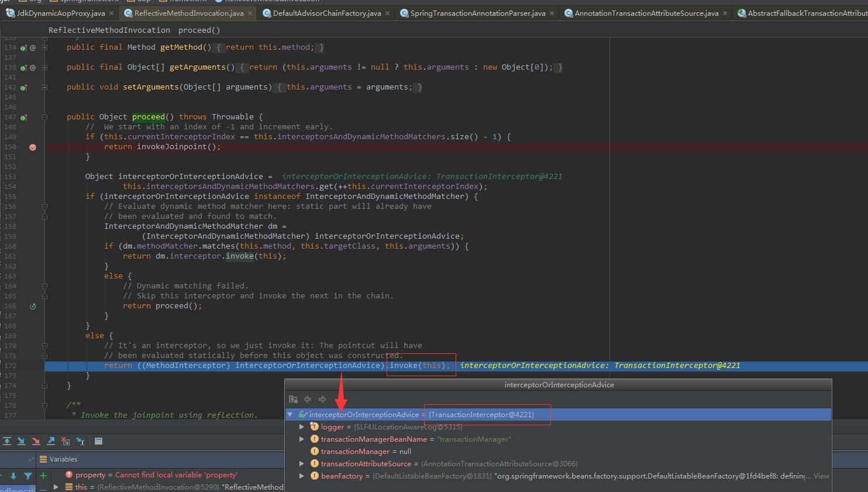Click frames filter funnel icon
The width and height of the screenshot is (868, 492).
click(x=27, y=476)
